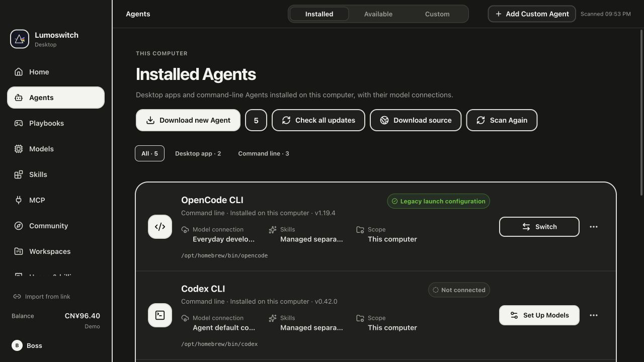Select the All · 5 filter

[x=149, y=153]
